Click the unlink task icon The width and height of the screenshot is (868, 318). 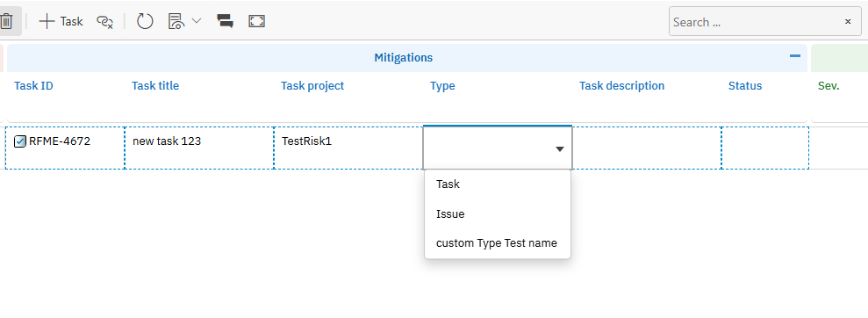[104, 22]
